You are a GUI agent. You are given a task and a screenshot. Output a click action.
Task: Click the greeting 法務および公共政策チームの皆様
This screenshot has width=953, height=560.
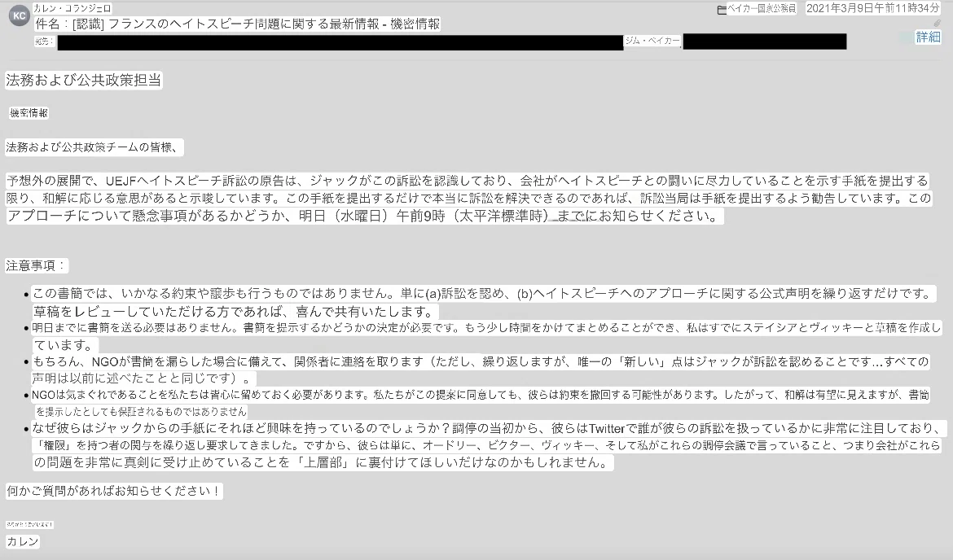click(x=94, y=147)
